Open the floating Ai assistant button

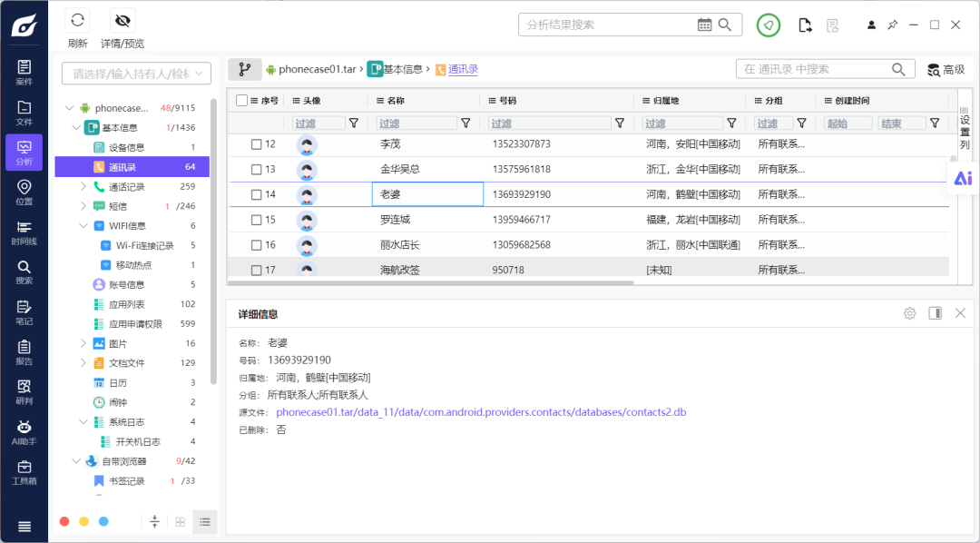pos(963,178)
